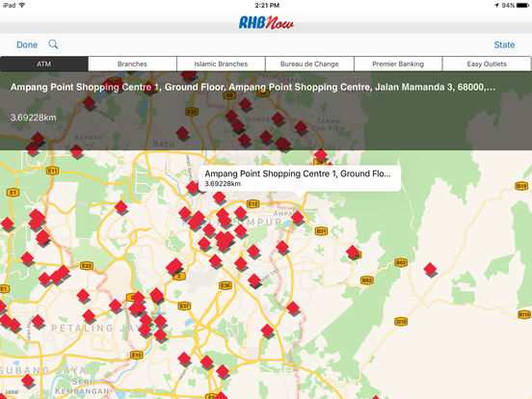Tap the RHB Now logo
This screenshot has width=532, height=399.
coord(266,23)
